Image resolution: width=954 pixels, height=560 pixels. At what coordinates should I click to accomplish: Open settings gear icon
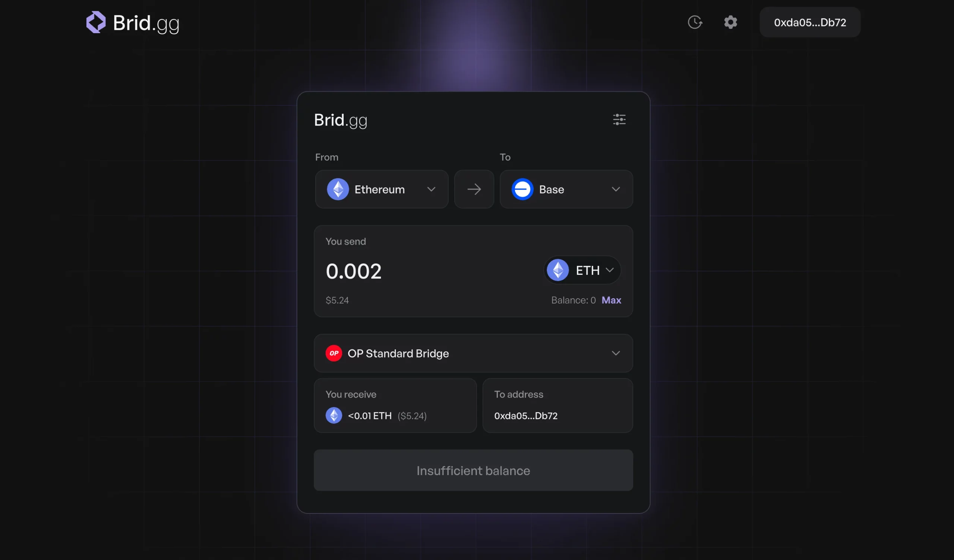click(x=730, y=22)
